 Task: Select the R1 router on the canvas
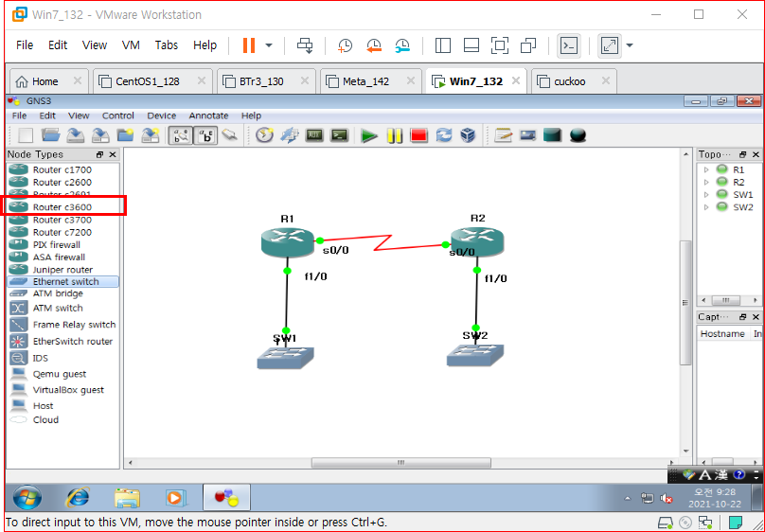[x=288, y=241]
